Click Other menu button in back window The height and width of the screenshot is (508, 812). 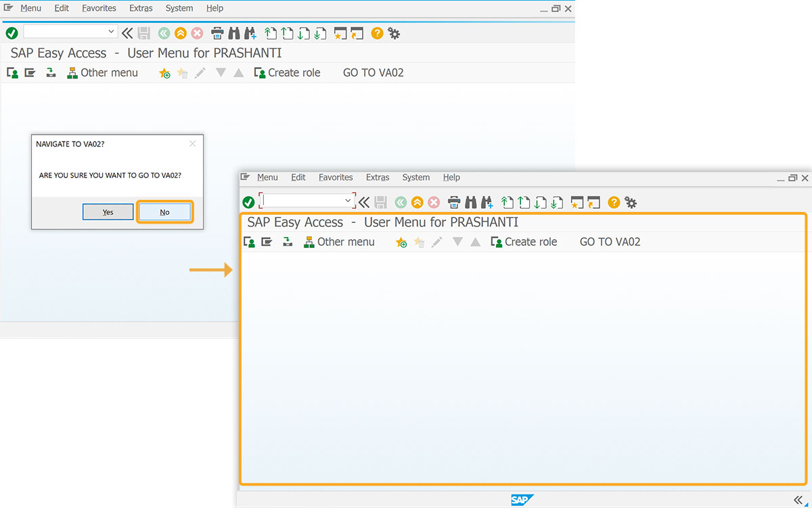102,73
